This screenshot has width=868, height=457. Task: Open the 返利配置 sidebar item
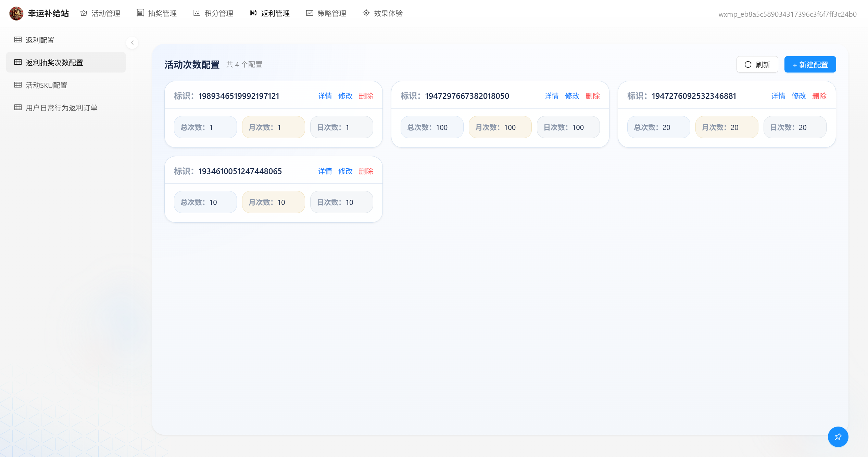[x=40, y=40]
